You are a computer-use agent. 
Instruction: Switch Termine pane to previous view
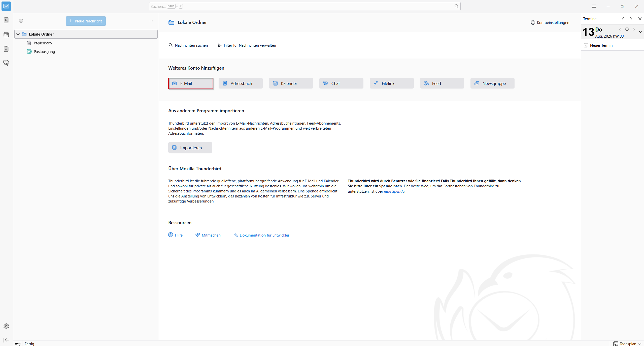(x=623, y=19)
